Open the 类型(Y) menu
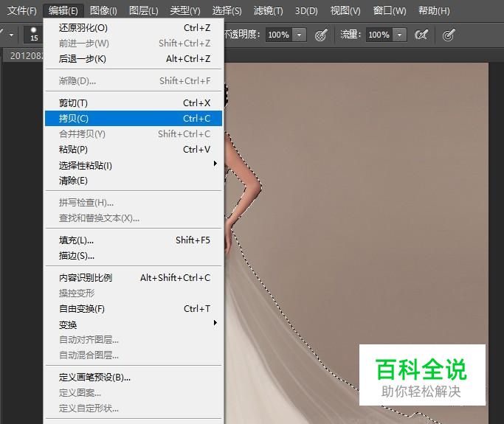504x424 pixels. tap(185, 11)
